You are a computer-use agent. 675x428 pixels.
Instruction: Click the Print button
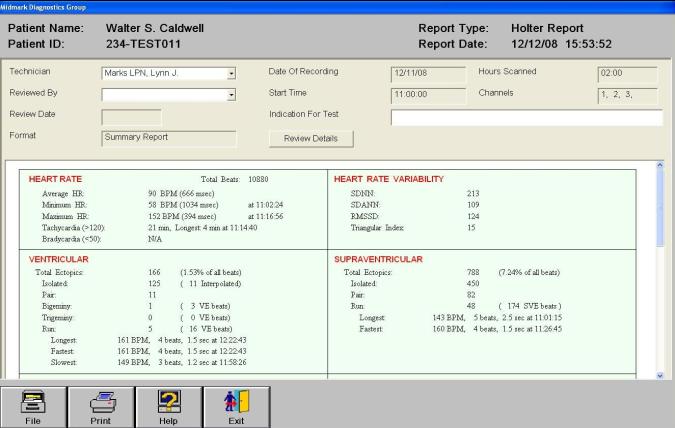pos(101,407)
